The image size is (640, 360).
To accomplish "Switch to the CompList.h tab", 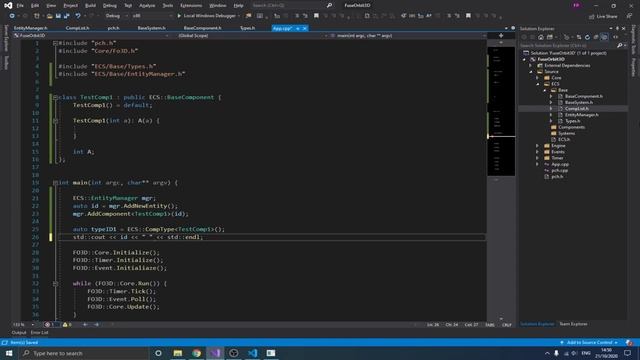I will [x=78, y=28].
